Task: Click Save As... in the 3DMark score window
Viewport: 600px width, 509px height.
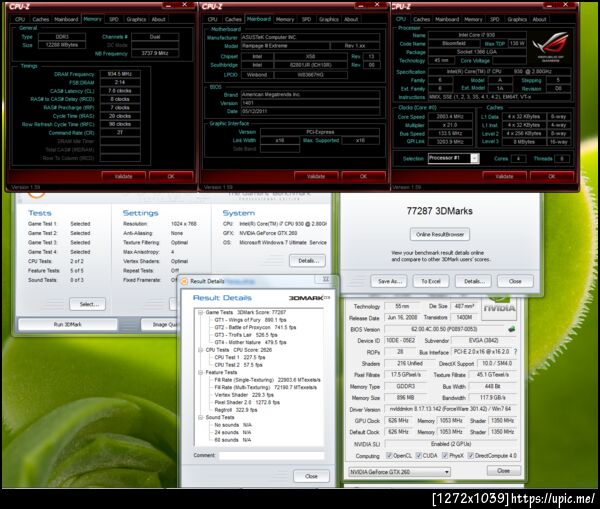Action: [x=390, y=281]
